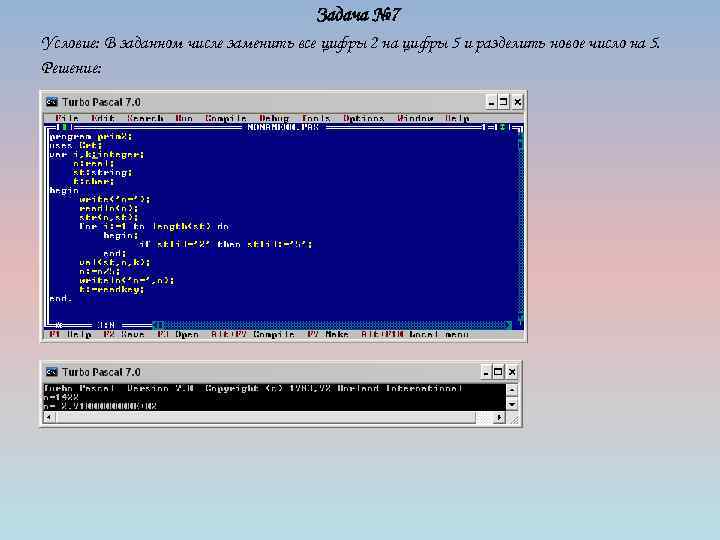Screen dimensions: 720x540
Task: Click F2 Save in status bar
Action: click(x=124, y=334)
